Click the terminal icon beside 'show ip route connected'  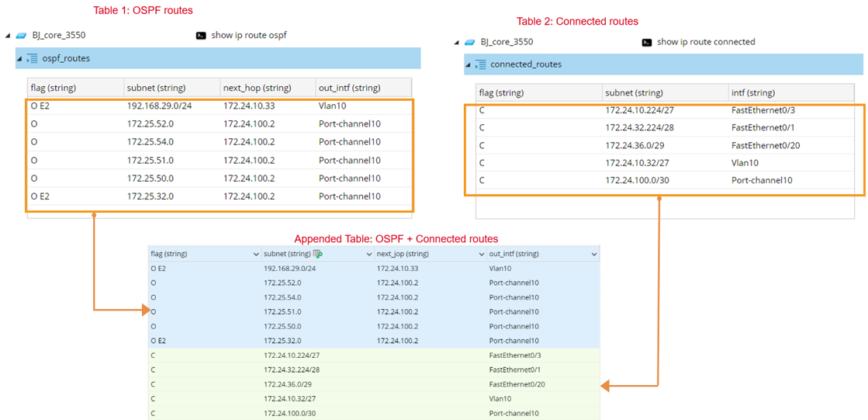[x=647, y=42]
